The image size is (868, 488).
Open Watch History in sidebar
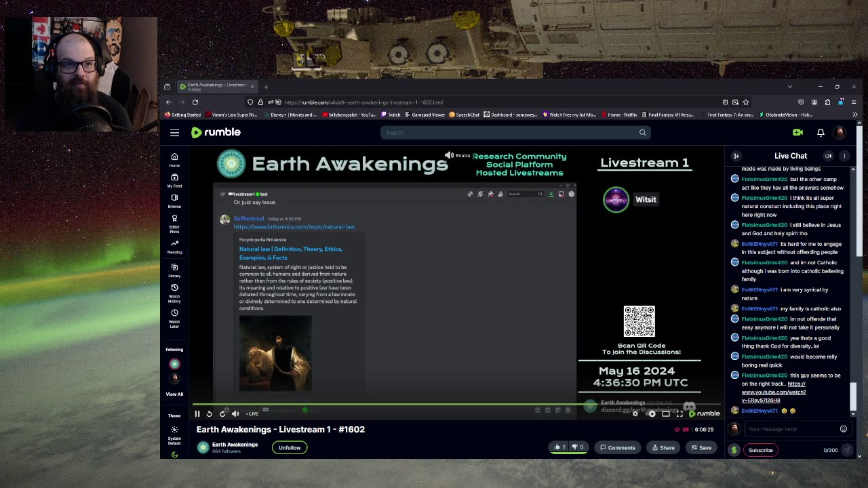click(x=174, y=293)
